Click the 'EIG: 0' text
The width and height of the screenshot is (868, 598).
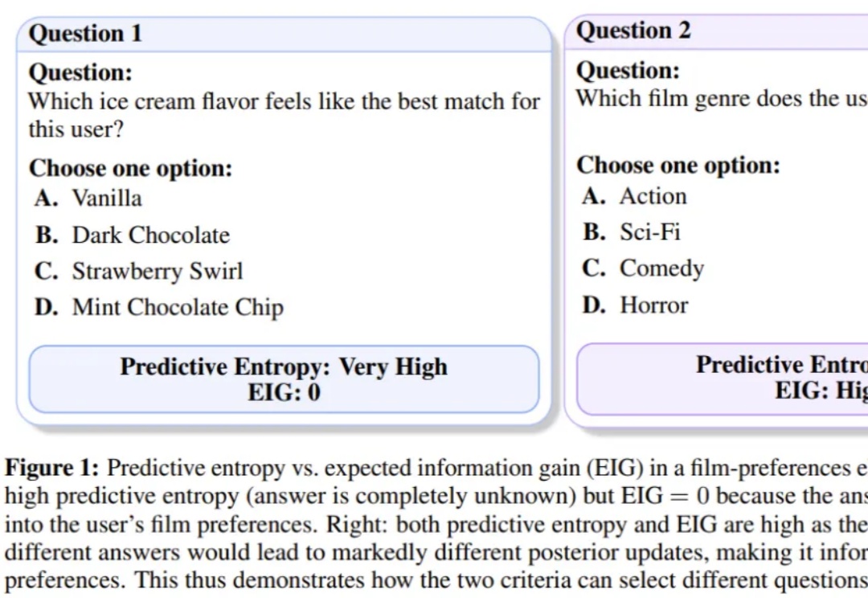coord(284,392)
